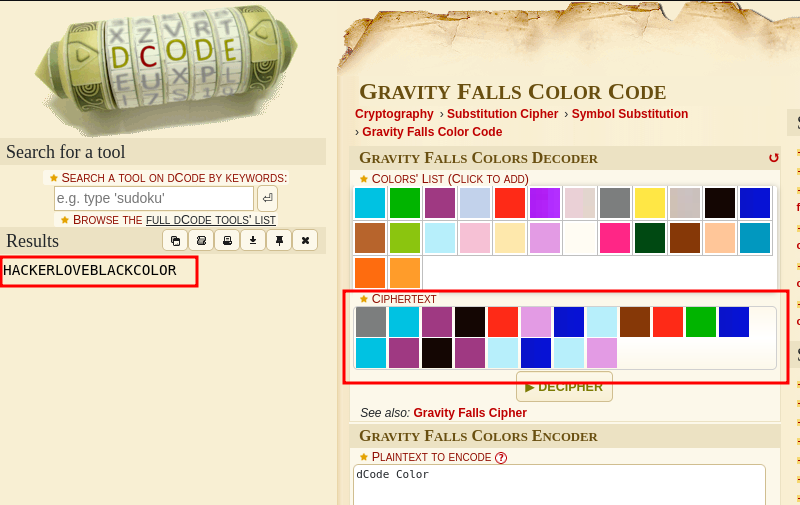800x505 pixels.
Task: Open the Gravity Falls Cipher link
Action: 469,412
